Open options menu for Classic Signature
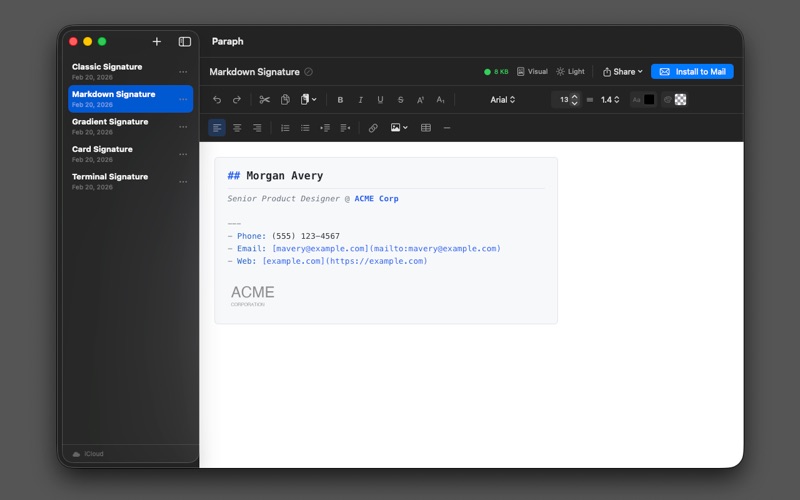800x500 pixels. tap(183, 72)
